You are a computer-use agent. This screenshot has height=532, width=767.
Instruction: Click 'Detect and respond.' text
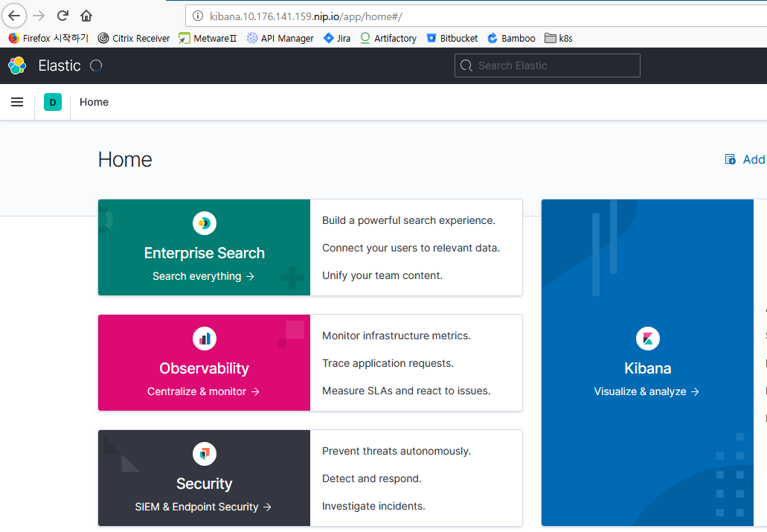[x=371, y=478]
